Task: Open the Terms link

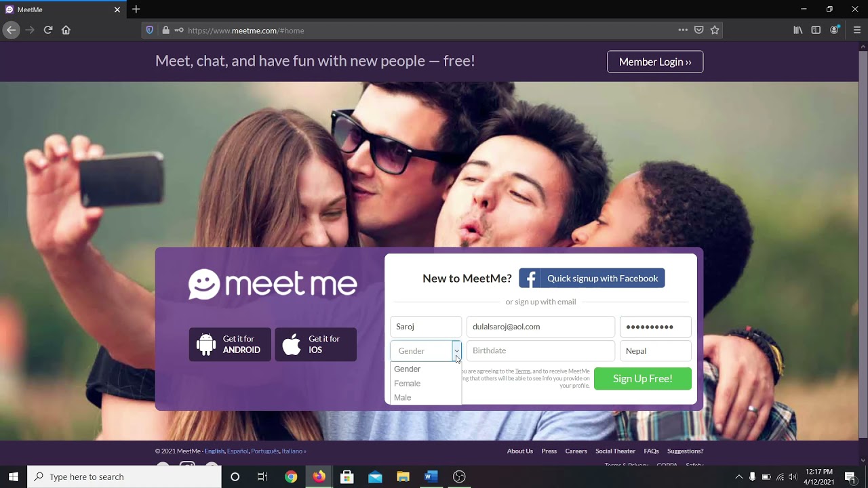Action: [x=523, y=371]
